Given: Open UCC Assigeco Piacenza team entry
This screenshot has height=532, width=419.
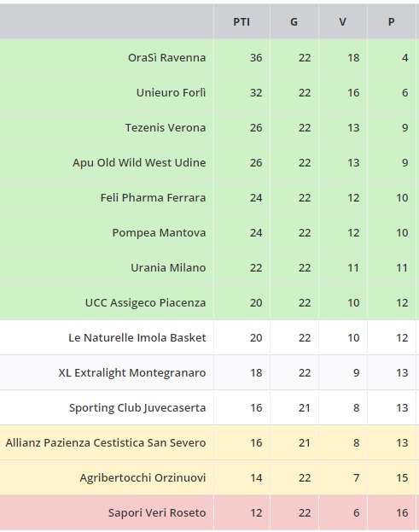Looking at the screenshot, I should 145,302.
